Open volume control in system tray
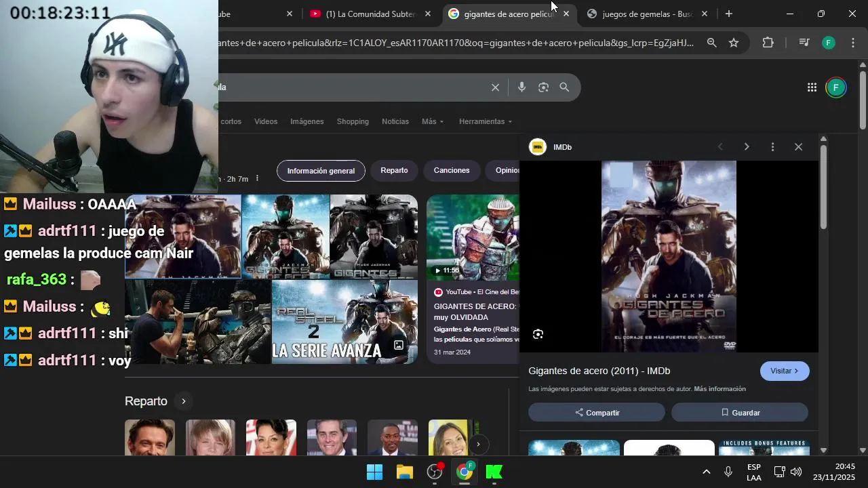This screenshot has height=488, width=868. (796, 472)
